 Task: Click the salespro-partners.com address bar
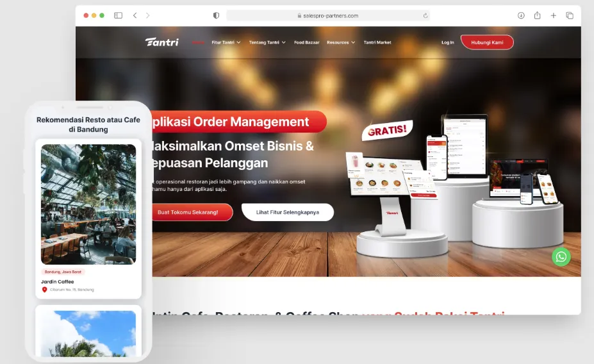point(327,15)
